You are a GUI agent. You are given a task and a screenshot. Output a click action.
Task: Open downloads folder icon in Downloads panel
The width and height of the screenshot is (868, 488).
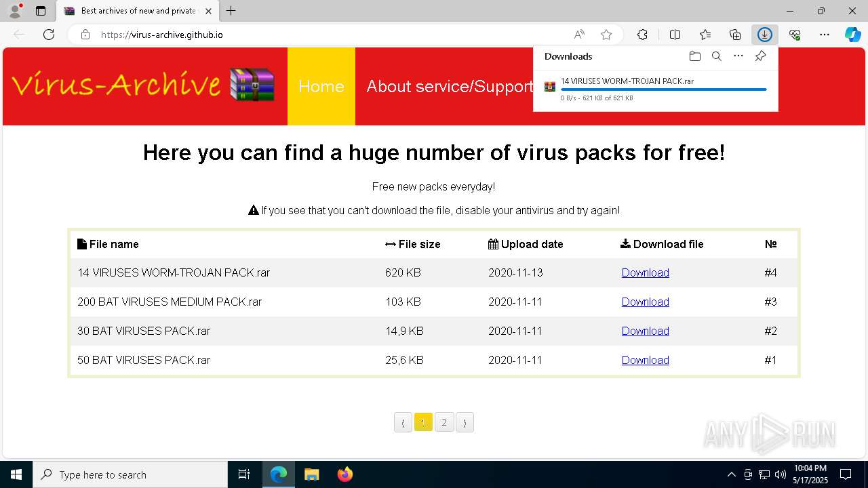[x=694, y=56]
